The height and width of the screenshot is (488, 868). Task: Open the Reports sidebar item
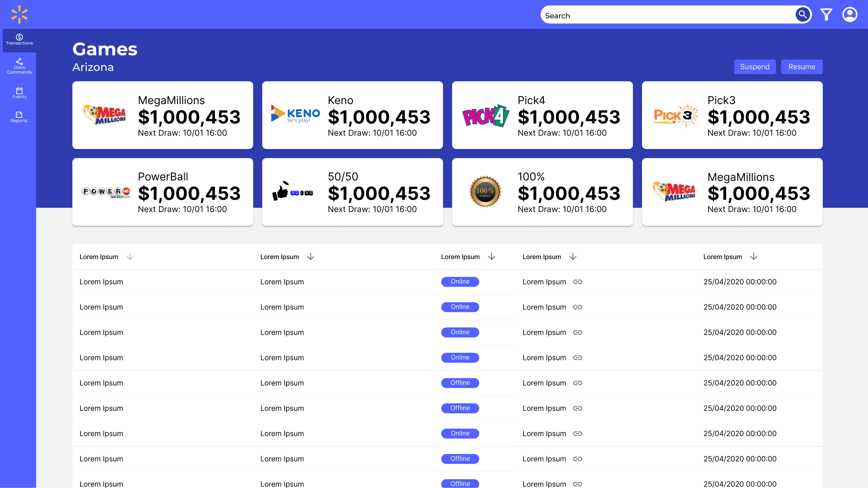click(19, 117)
